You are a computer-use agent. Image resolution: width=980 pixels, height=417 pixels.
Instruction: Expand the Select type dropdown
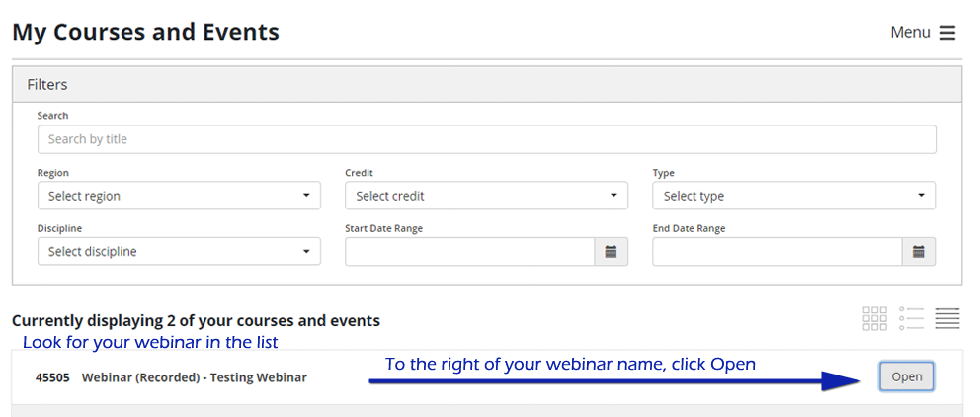click(x=793, y=196)
